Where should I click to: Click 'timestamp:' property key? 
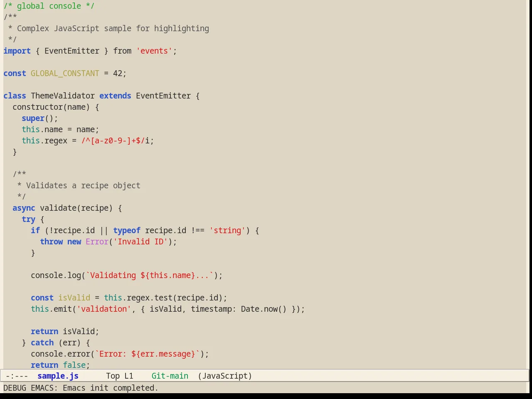[214, 309]
